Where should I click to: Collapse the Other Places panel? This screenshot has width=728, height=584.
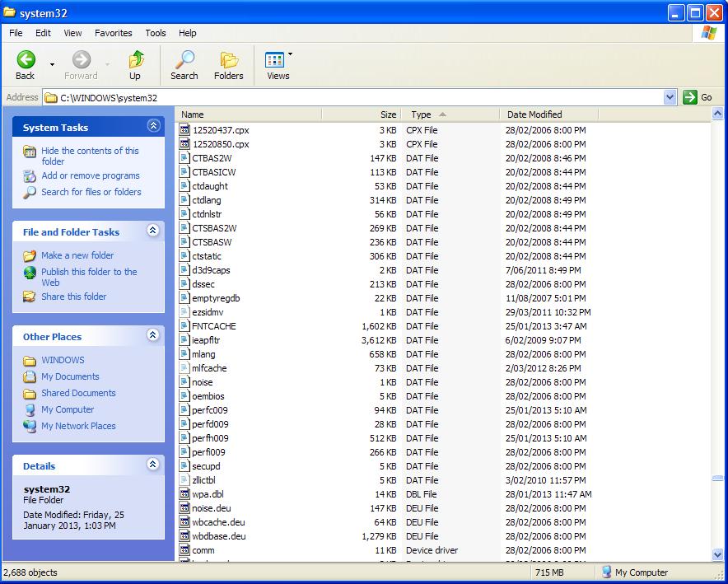pyautogui.click(x=154, y=334)
